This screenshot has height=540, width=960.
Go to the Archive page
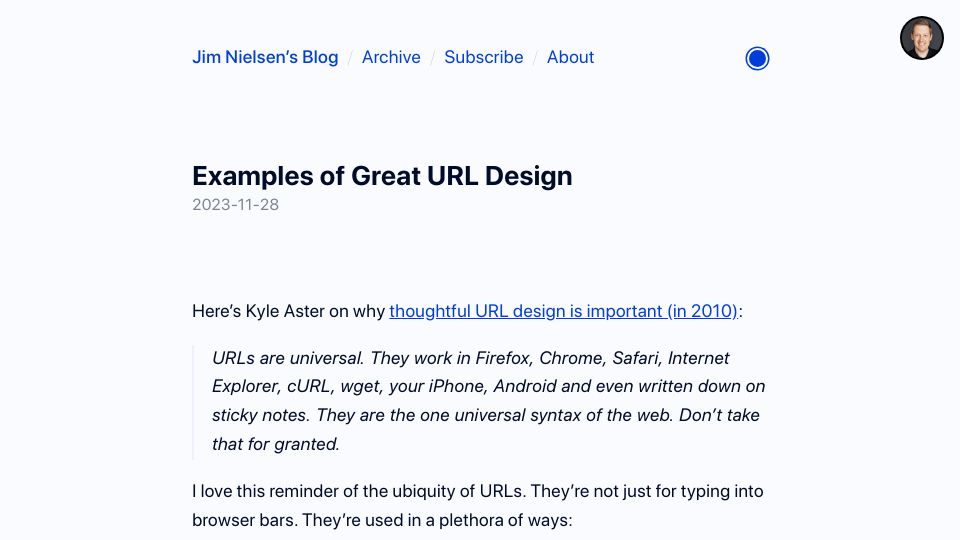391,57
